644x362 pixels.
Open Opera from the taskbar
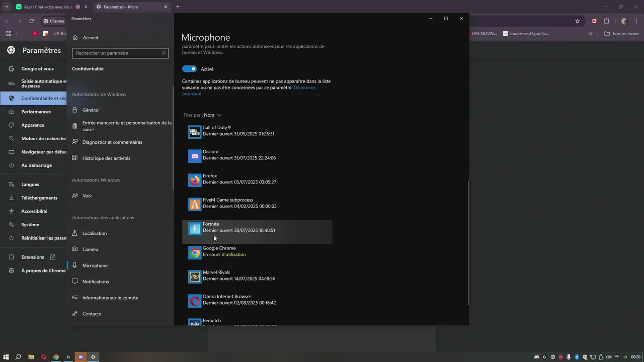(44, 357)
